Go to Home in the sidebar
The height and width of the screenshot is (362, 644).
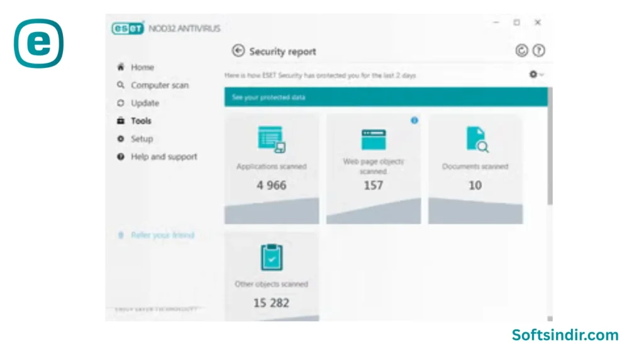point(142,67)
